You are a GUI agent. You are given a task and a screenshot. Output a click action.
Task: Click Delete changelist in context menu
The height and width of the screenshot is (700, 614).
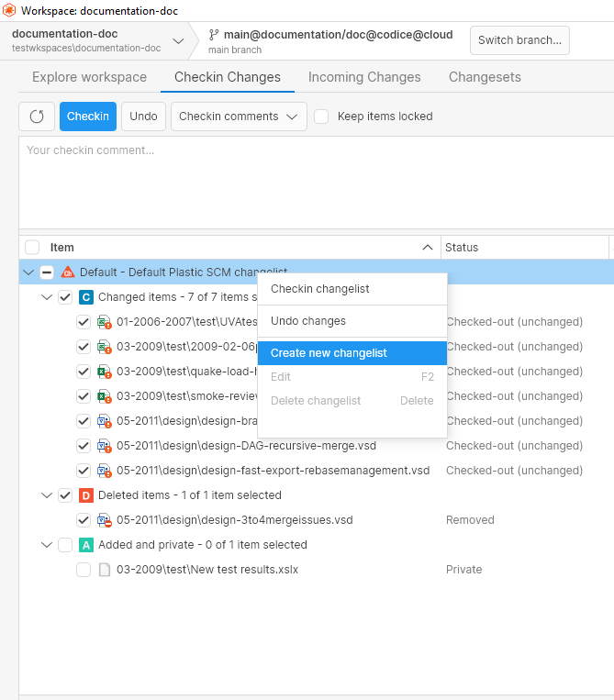point(352,401)
